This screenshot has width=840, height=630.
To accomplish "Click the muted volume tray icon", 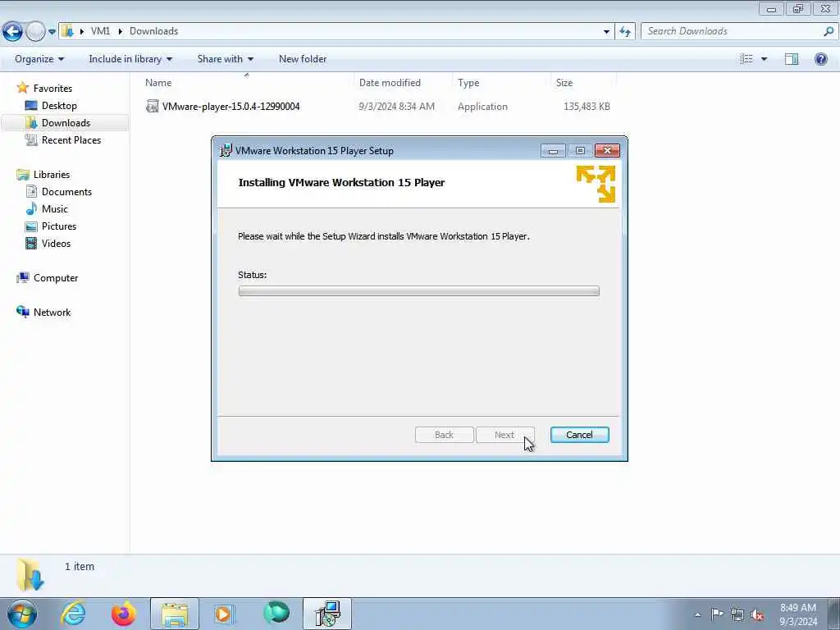I will tap(757, 615).
